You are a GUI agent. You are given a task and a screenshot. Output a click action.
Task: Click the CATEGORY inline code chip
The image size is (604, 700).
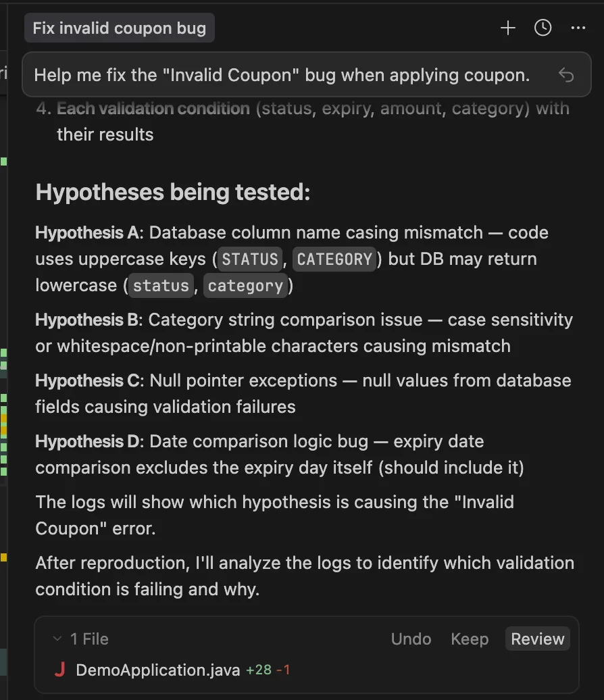pyautogui.click(x=334, y=259)
